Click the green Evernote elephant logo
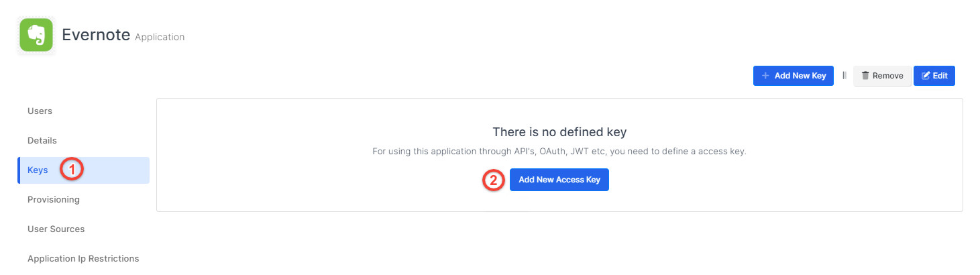 36,36
